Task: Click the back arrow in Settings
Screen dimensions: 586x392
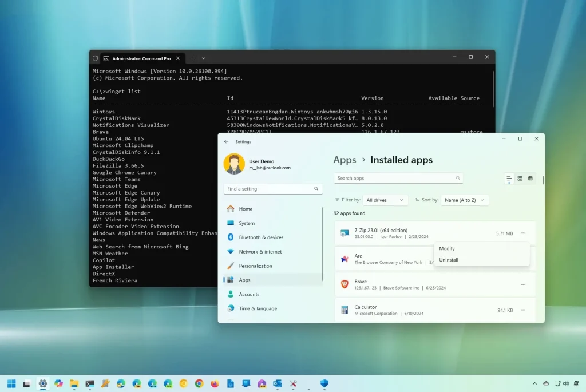Action: coord(226,141)
